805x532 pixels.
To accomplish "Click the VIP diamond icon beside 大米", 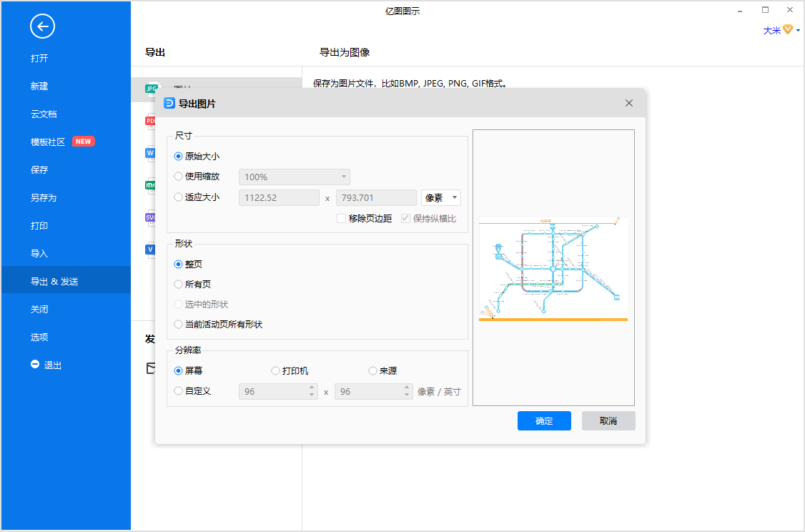I will click(x=788, y=30).
